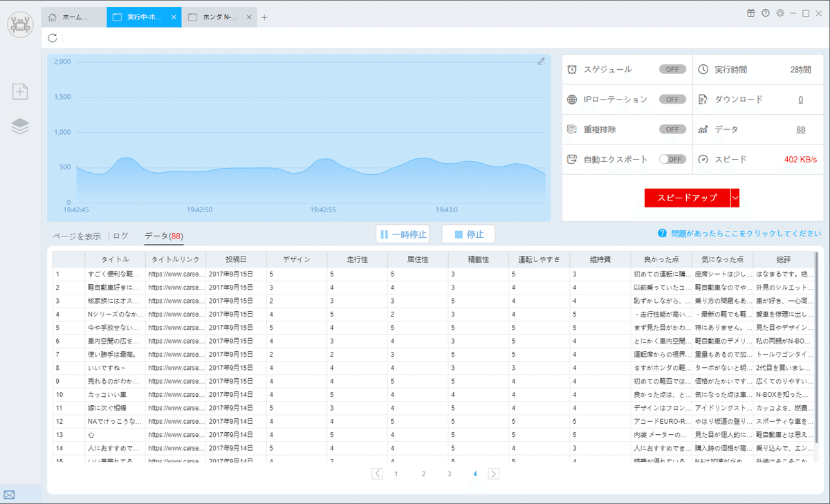This screenshot has width=830, height=504.
Task: Open the データ count link 88
Action: point(800,129)
